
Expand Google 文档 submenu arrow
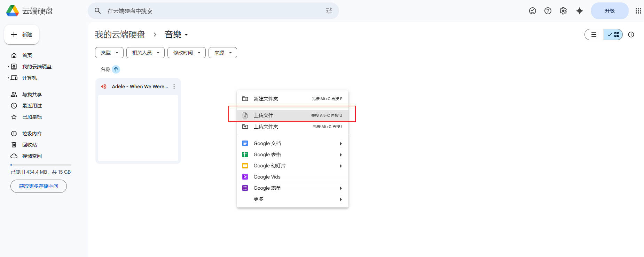341,144
